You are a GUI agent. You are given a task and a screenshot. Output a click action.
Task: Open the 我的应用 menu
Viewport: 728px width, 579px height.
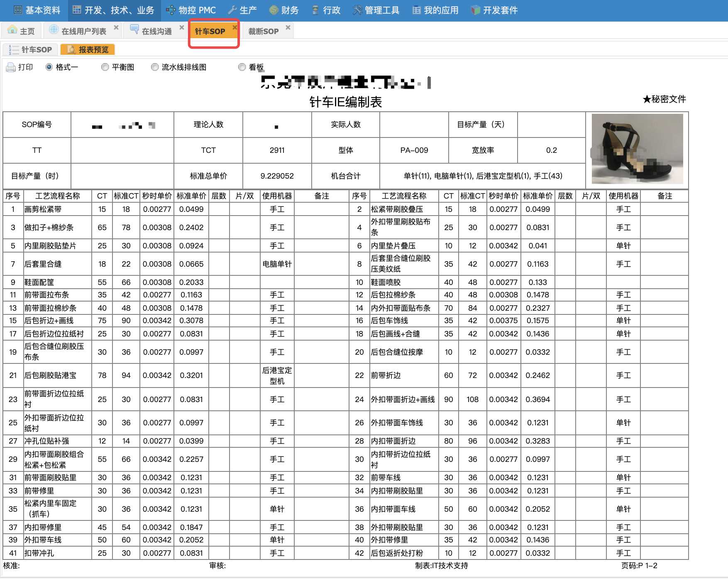(436, 10)
